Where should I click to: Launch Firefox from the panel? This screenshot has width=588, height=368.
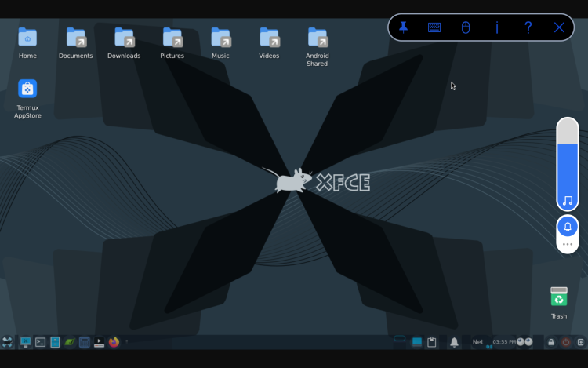114,342
